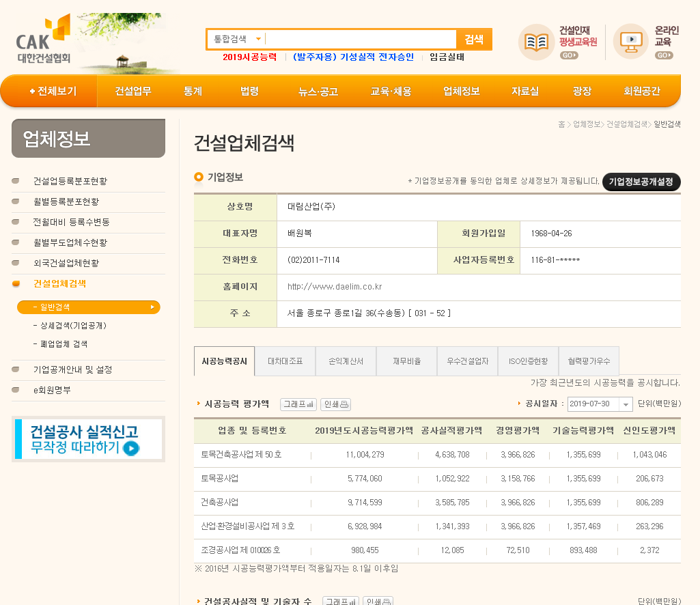The height and width of the screenshot is (605, 700).
Task: Click into the main search input field
Action: click(x=361, y=40)
